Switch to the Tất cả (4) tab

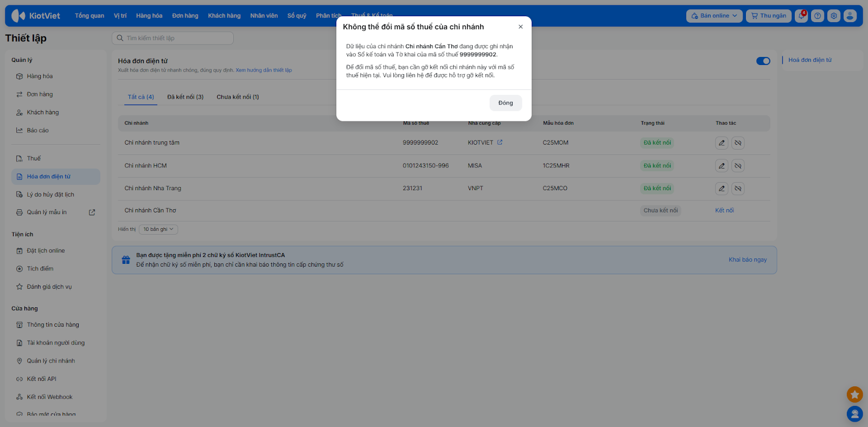tap(141, 97)
